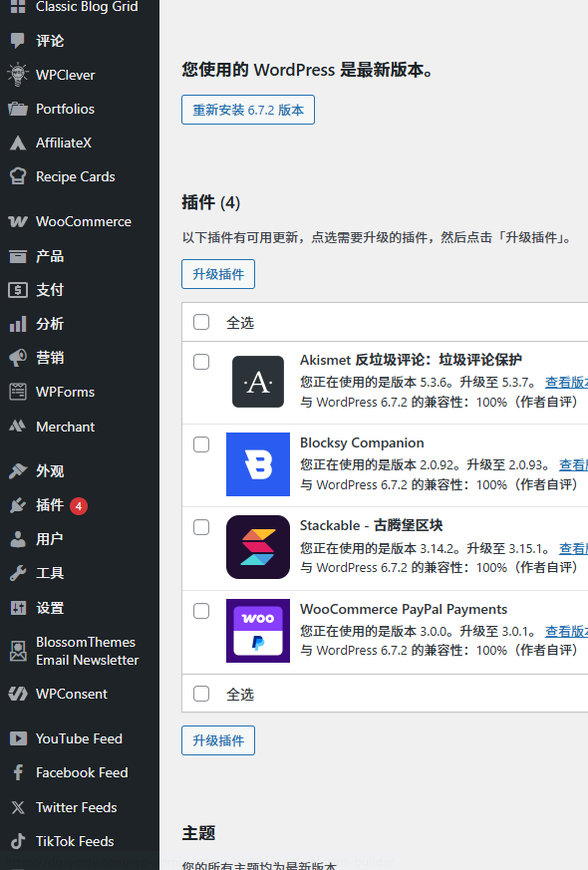Open the AffiliateX icon in sidebar
588x870 pixels.
pyautogui.click(x=18, y=143)
